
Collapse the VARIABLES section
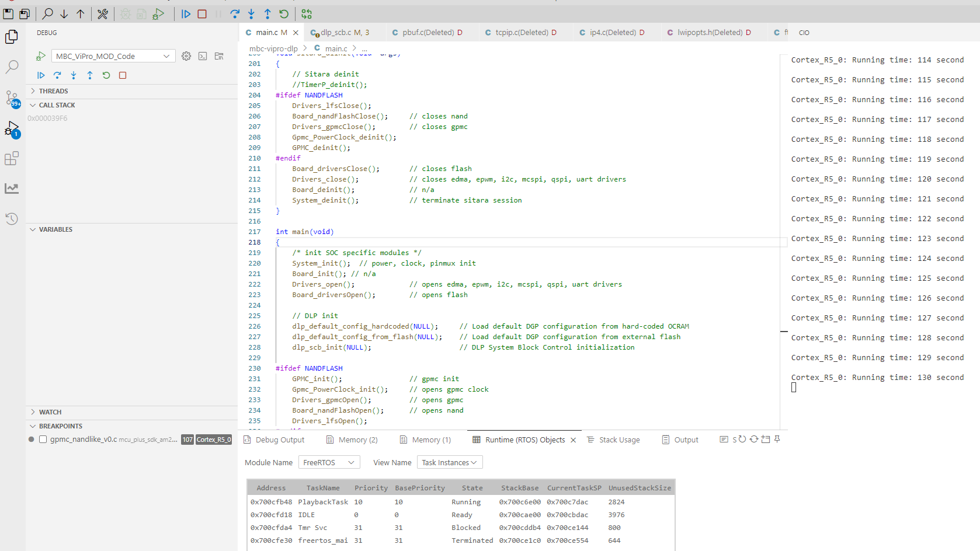pyautogui.click(x=55, y=229)
